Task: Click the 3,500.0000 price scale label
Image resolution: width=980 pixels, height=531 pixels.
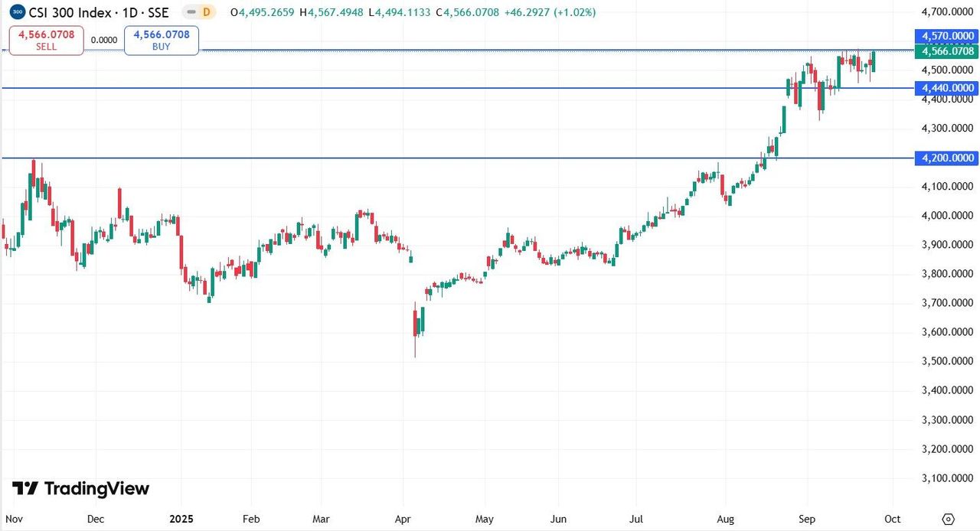Action: 947,361
